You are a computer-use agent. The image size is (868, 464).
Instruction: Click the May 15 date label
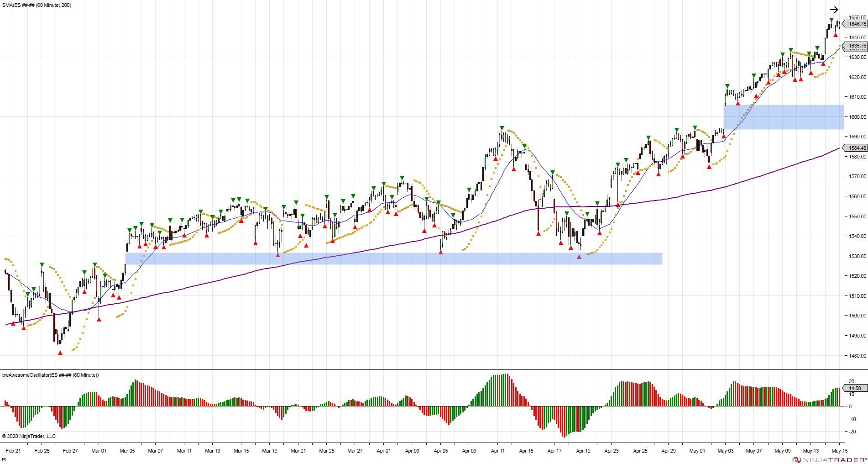pos(840,451)
